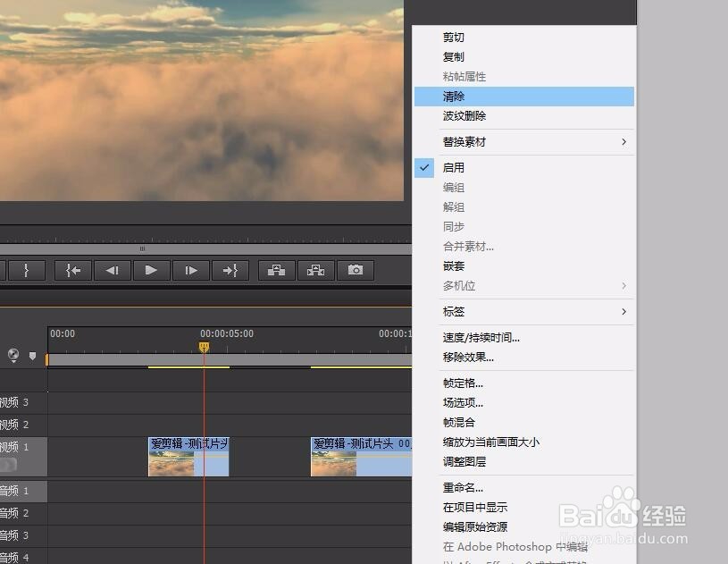Viewport: 728px width, 564px height.
Task: Select the 视频 1 track header
Action: (23, 457)
